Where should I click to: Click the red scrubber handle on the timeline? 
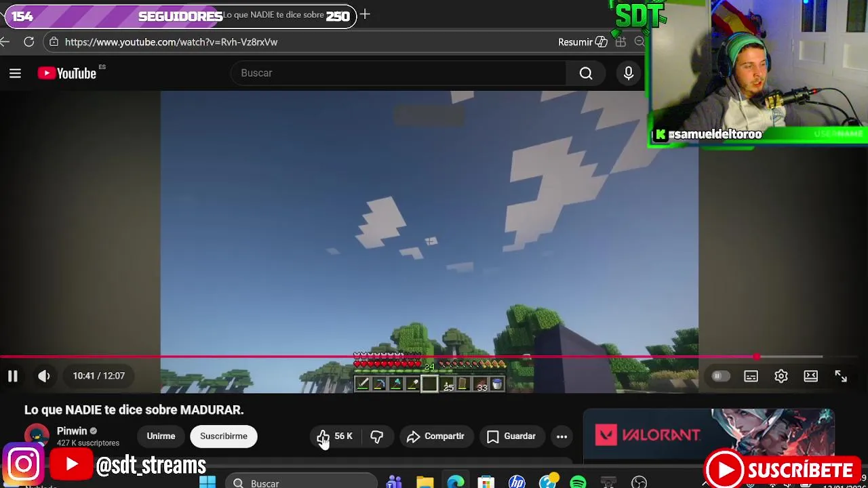(x=756, y=357)
